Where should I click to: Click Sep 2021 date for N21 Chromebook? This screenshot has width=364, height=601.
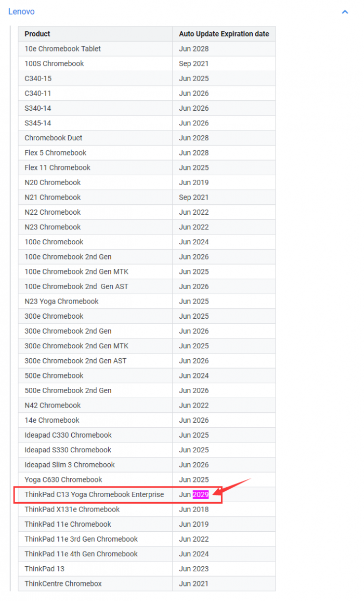[194, 198]
